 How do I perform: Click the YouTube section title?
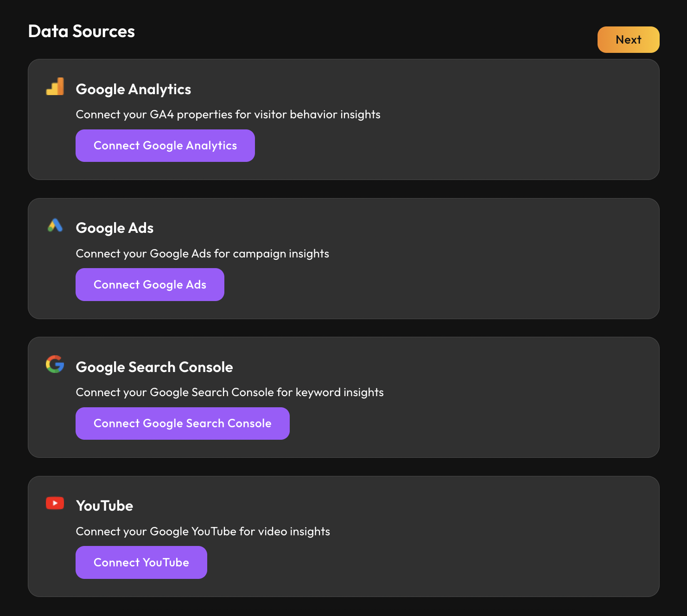coord(104,506)
